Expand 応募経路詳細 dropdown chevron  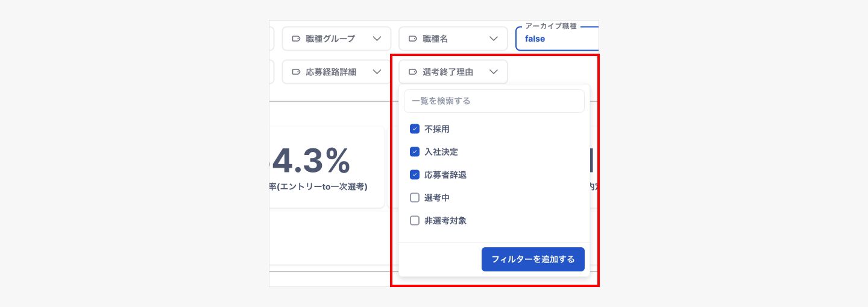[377, 72]
